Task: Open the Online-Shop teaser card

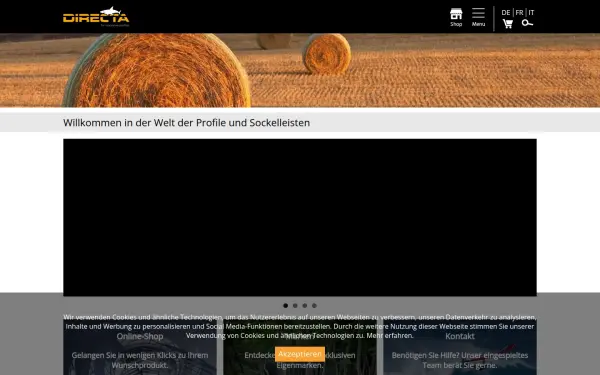Action: (140, 347)
